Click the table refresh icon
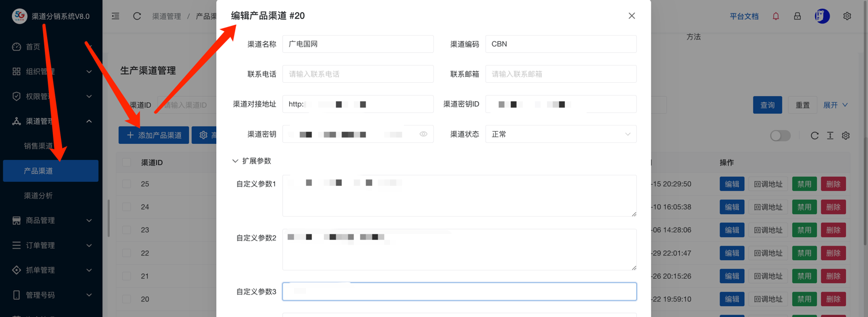Screen dimensions: 868x317 click(x=815, y=136)
